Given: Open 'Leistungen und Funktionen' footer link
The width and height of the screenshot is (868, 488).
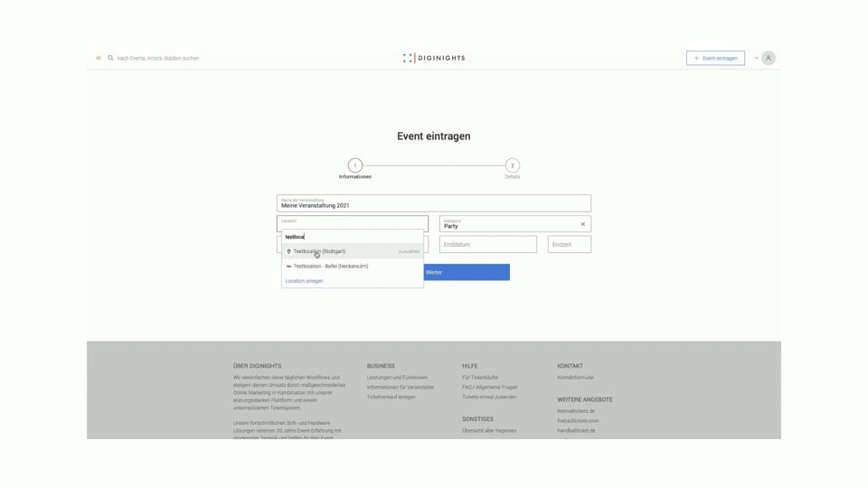Looking at the screenshot, I should 397,378.
